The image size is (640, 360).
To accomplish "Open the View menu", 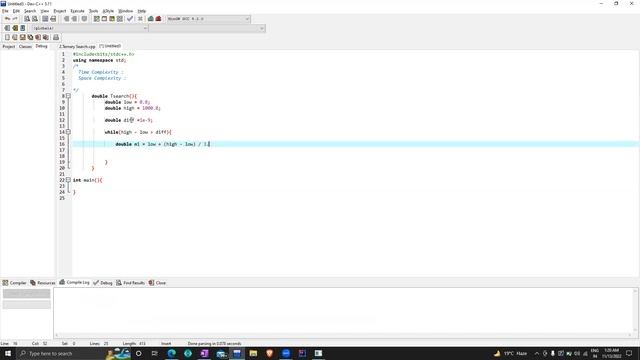I will 45,11.
